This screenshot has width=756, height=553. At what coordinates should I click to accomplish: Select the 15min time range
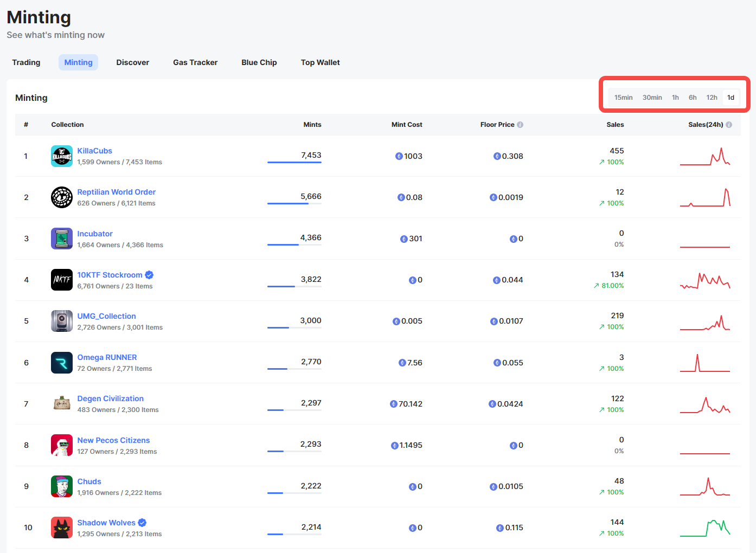coord(623,98)
